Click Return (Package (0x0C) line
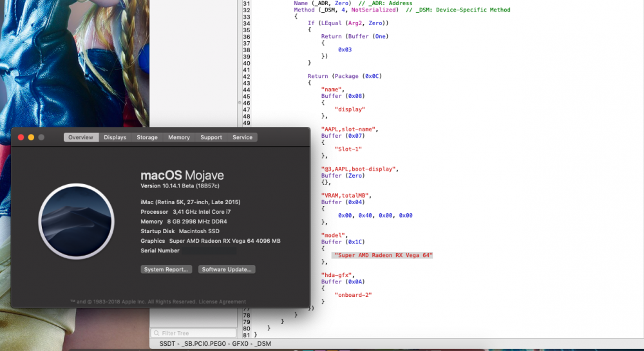This screenshot has height=351, width=644. 345,76
